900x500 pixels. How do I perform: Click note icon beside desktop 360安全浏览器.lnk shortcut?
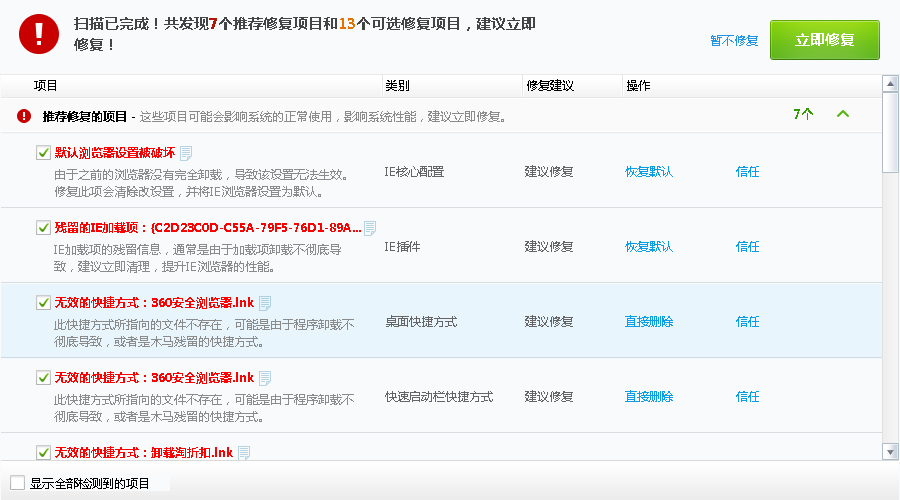(265, 303)
